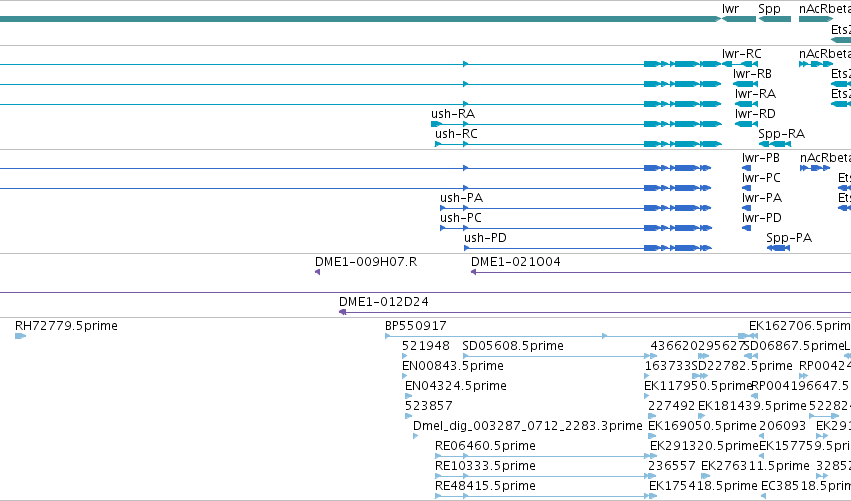Open the lwr-PA protein label
Screen dimensions: 851x501
click(x=761, y=198)
